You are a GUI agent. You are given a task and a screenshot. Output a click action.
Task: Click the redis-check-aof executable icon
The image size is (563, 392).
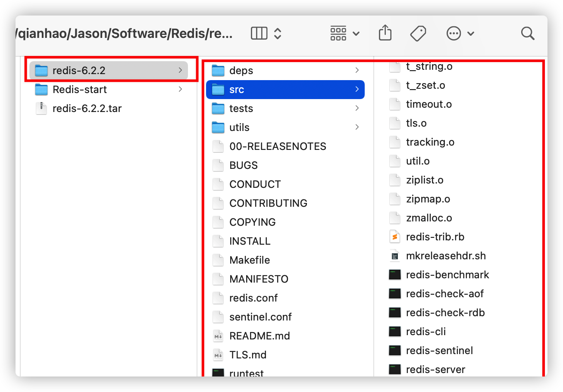click(x=395, y=293)
